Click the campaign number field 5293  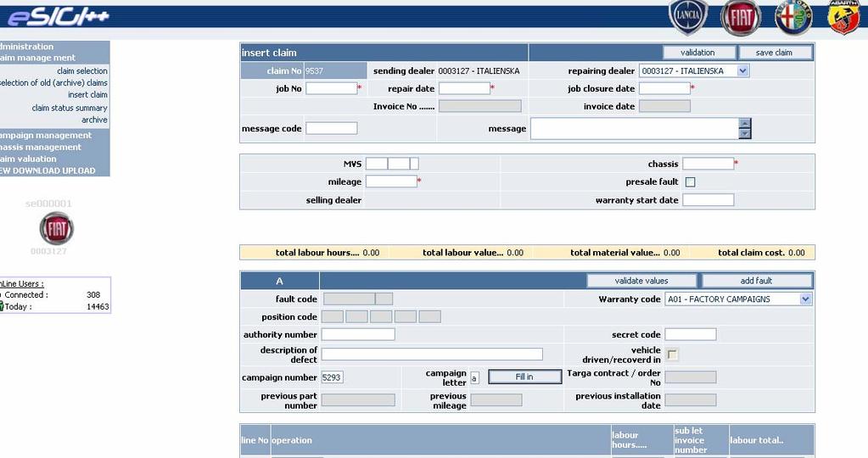point(332,377)
